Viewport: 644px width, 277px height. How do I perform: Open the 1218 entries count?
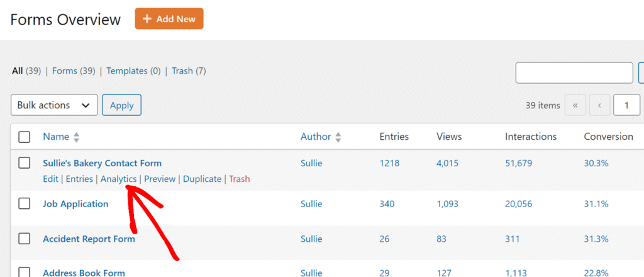(x=389, y=163)
